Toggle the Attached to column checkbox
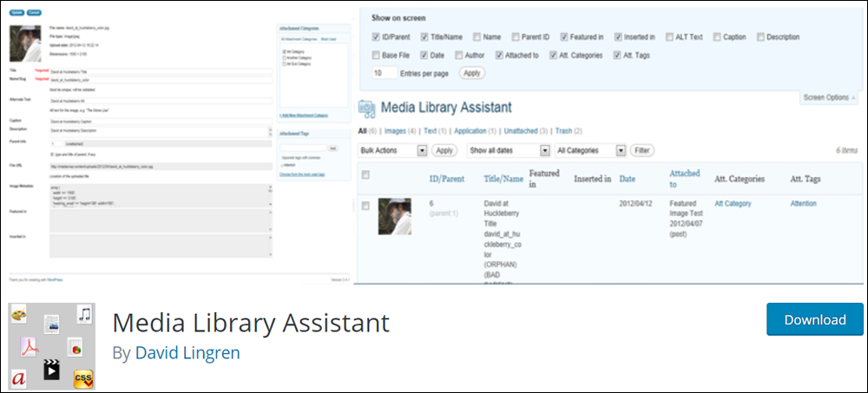The image size is (868, 393). click(x=499, y=56)
